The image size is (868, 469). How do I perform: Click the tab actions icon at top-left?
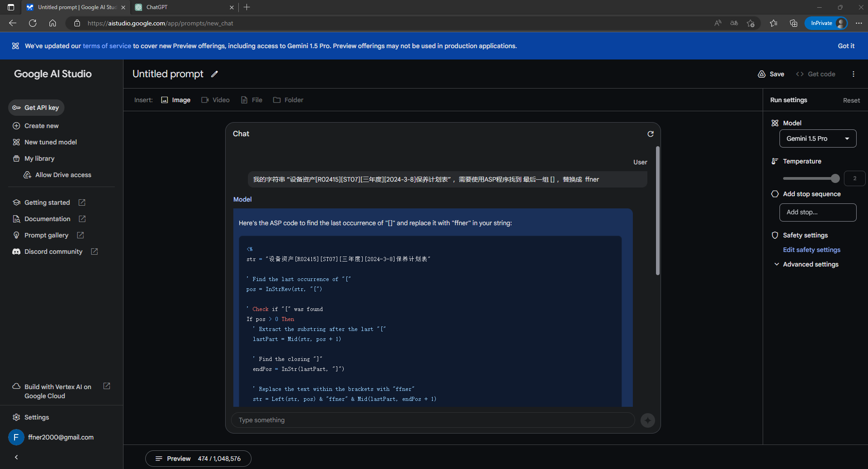point(11,7)
